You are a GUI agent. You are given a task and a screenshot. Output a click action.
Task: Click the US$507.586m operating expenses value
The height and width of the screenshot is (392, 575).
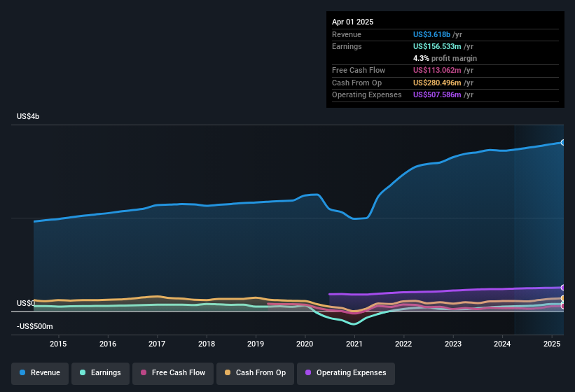[x=437, y=95]
